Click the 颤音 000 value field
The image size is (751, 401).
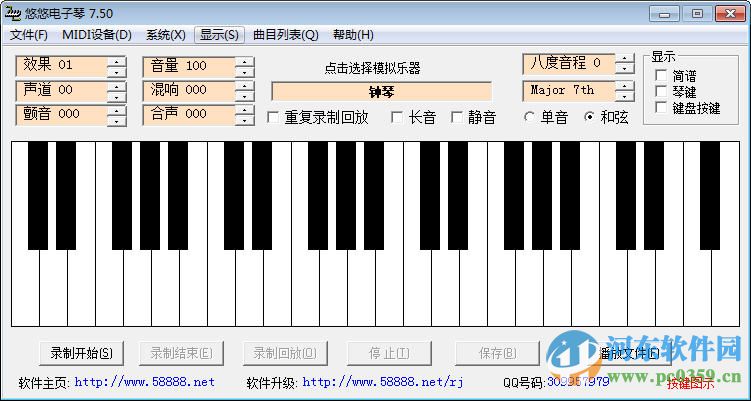pyautogui.click(x=61, y=115)
